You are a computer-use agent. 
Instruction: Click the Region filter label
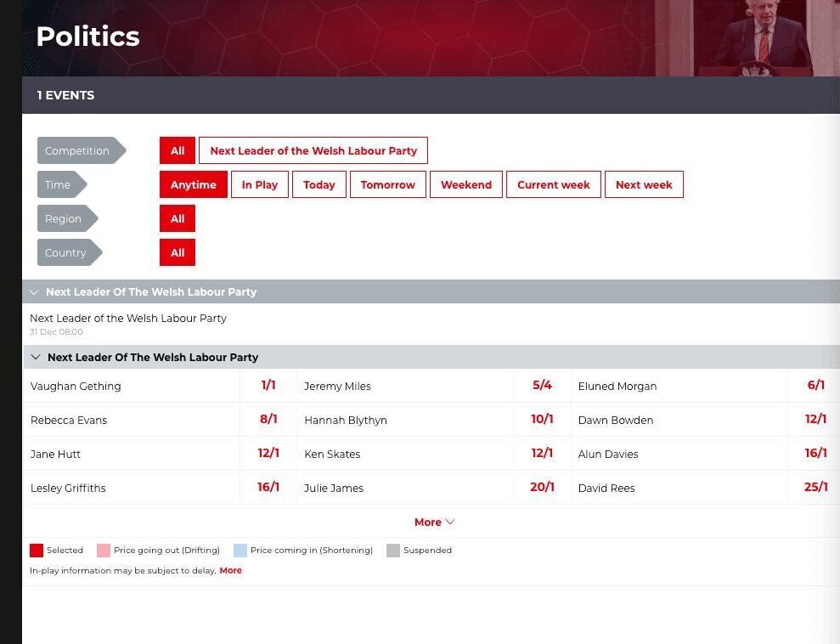[67, 218]
